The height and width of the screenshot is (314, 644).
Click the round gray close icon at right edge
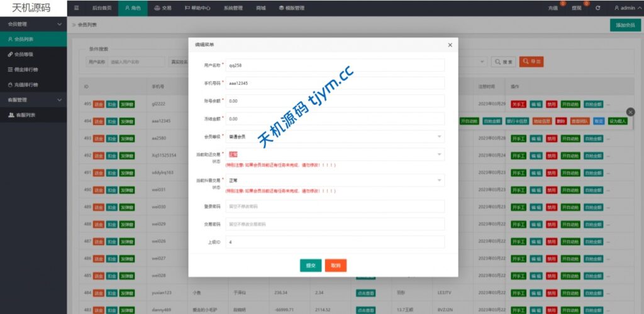point(631,112)
